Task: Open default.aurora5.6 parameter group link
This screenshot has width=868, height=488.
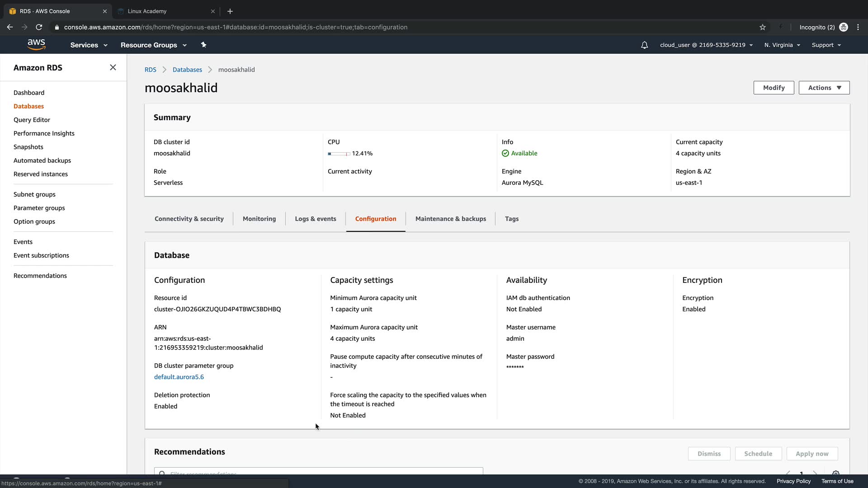Action: [179, 377]
